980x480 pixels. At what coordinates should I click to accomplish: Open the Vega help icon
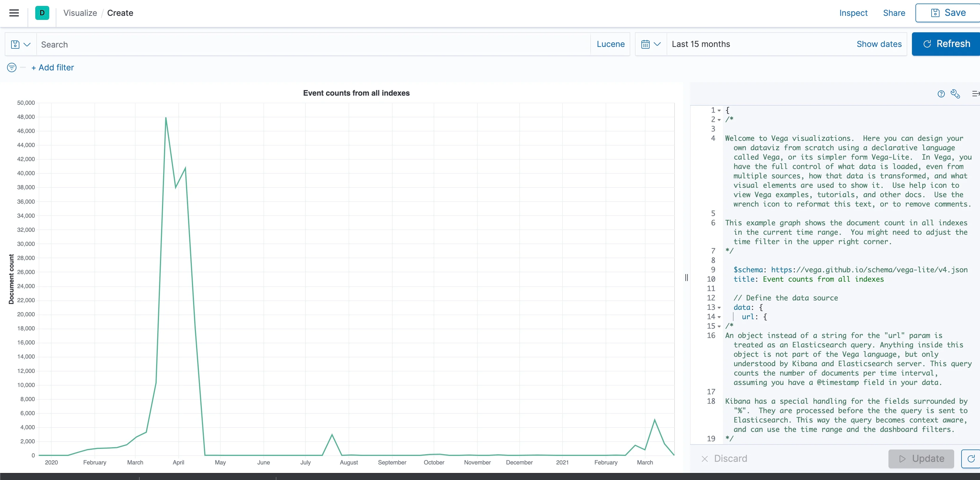(x=941, y=94)
